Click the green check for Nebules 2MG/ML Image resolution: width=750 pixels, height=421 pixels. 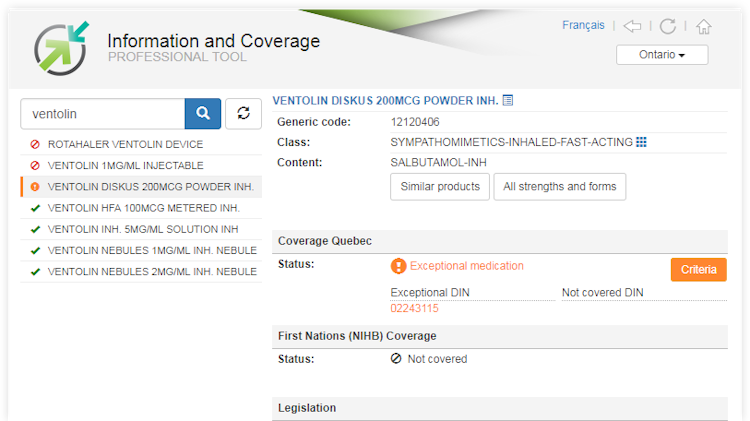tap(35, 271)
